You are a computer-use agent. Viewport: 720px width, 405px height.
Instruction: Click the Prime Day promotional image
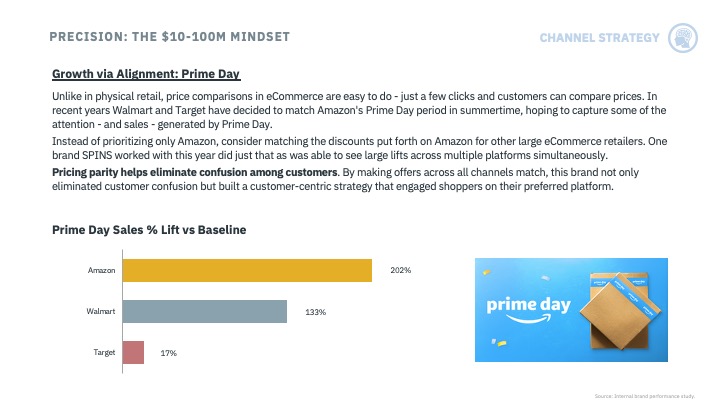click(x=571, y=310)
